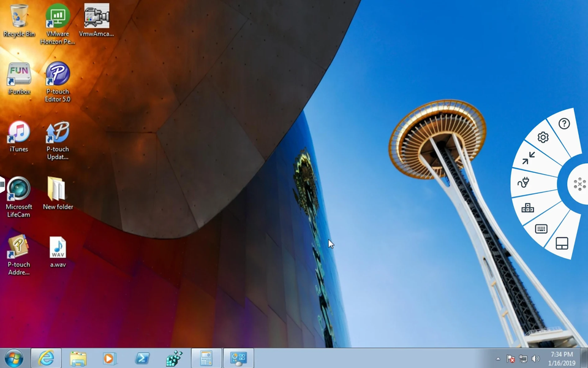
Task: Open the Windows Start menu
Action: pyautogui.click(x=13, y=358)
